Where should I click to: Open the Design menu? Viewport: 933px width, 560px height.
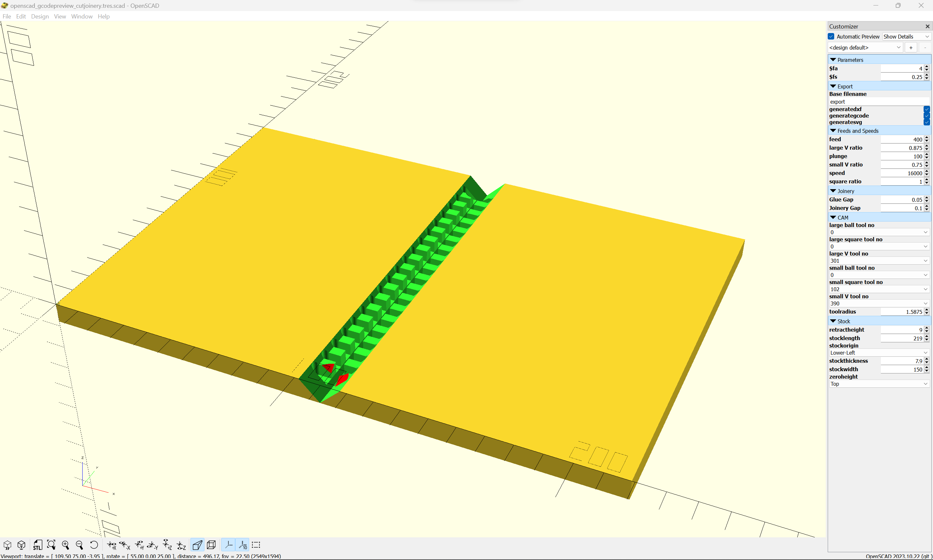pyautogui.click(x=40, y=16)
